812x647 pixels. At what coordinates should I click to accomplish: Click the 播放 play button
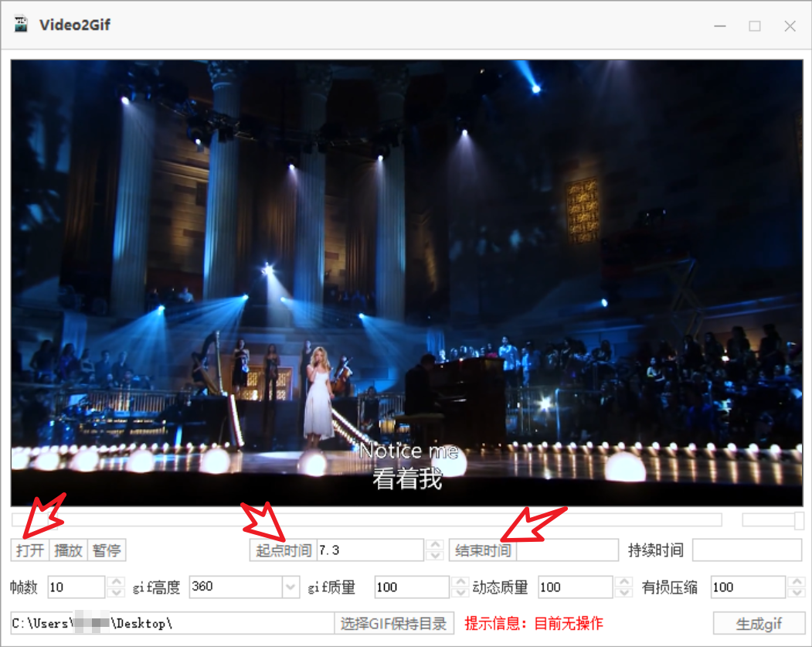coord(68,550)
